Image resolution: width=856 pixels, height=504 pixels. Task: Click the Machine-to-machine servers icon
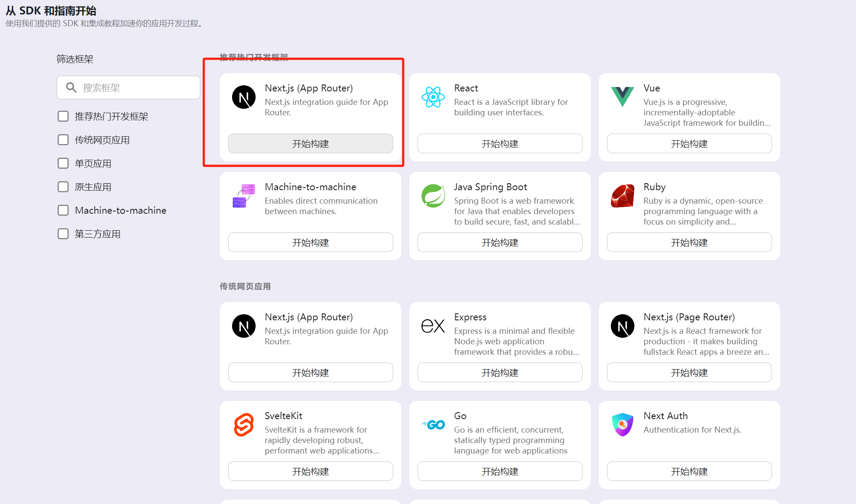point(244,196)
